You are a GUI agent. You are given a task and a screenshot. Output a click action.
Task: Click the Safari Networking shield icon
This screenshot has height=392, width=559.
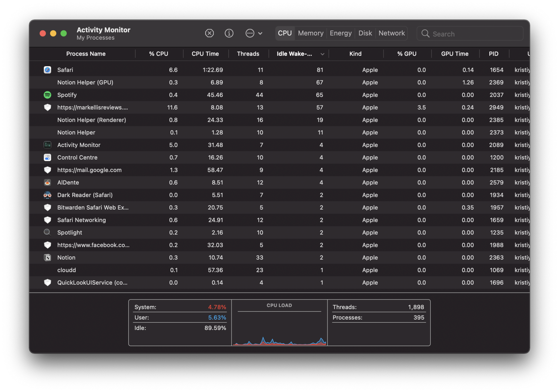(48, 220)
